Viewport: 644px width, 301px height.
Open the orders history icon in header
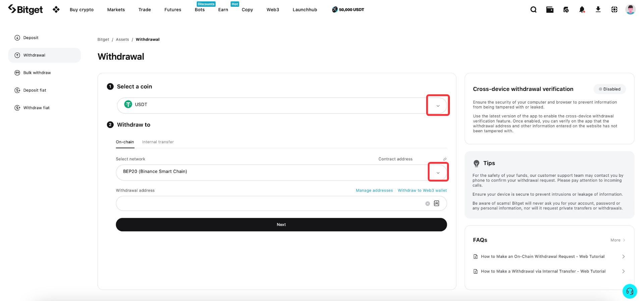click(566, 9)
